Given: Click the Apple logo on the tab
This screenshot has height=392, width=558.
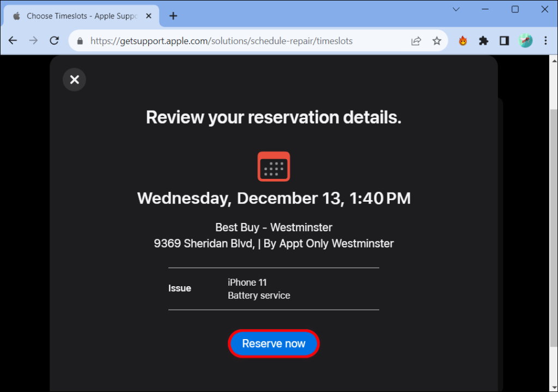Looking at the screenshot, I should pyautogui.click(x=16, y=16).
